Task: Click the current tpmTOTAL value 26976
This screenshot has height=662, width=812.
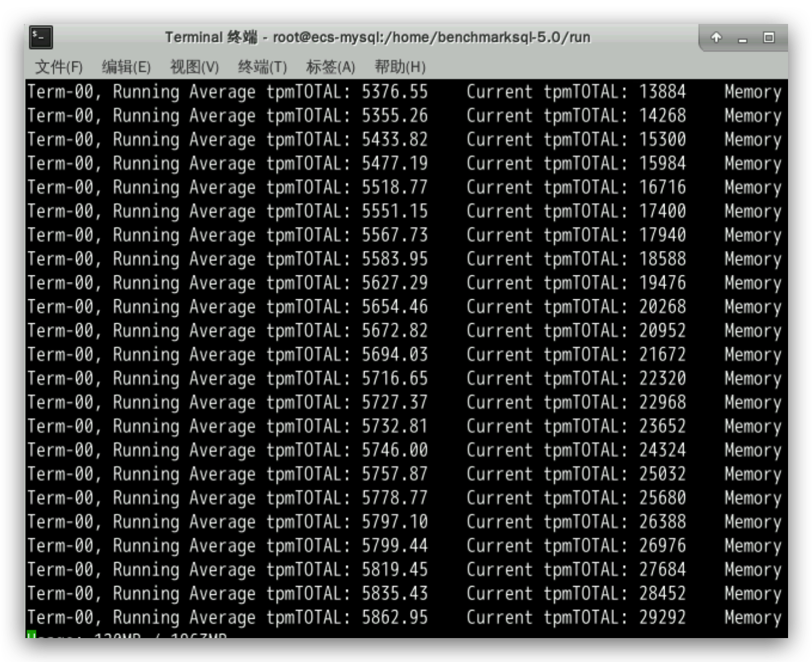Action: (x=662, y=546)
